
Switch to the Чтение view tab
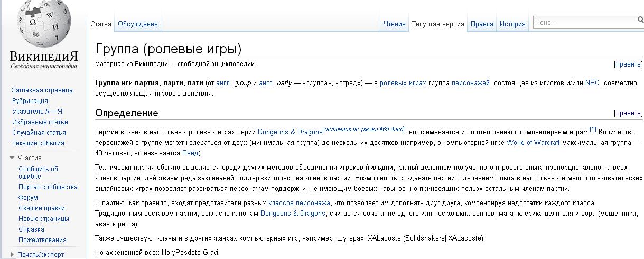click(x=394, y=24)
